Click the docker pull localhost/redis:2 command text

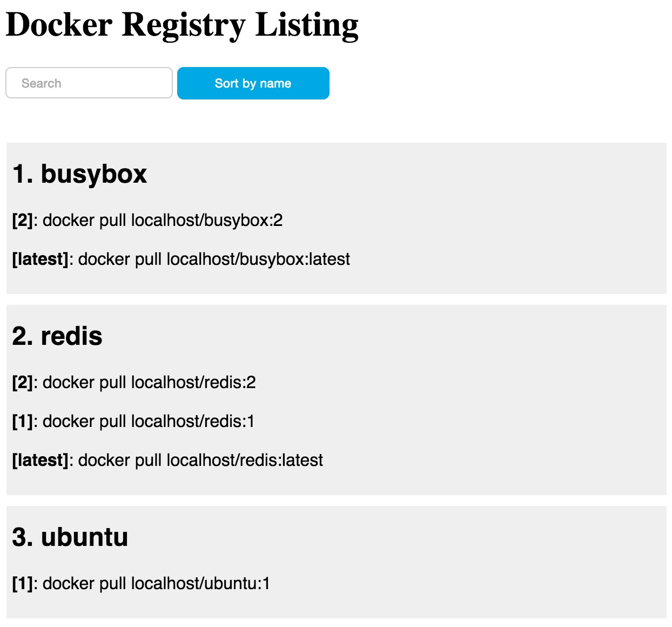149,383
